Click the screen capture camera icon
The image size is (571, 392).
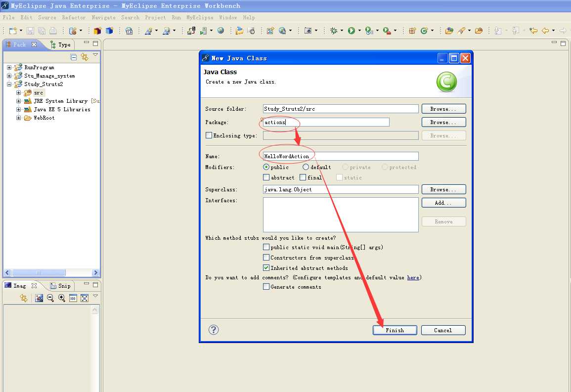click(308, 31)
